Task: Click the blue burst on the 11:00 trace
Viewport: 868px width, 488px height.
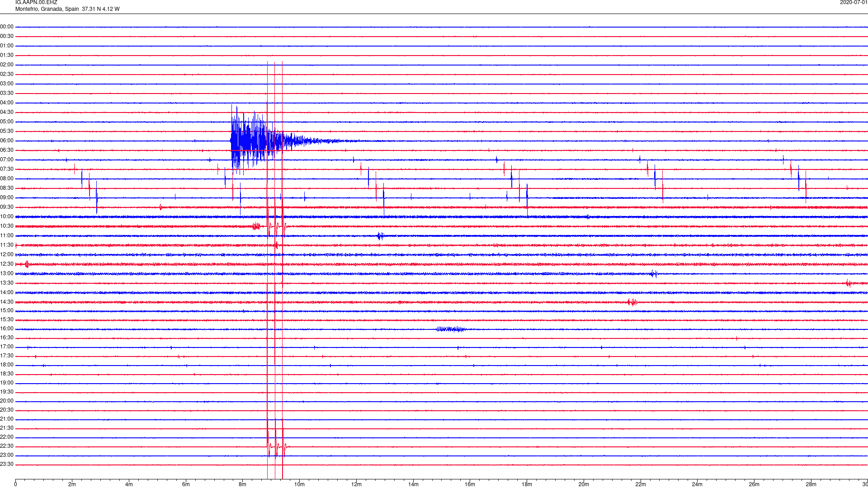Action: pos(380,236)
